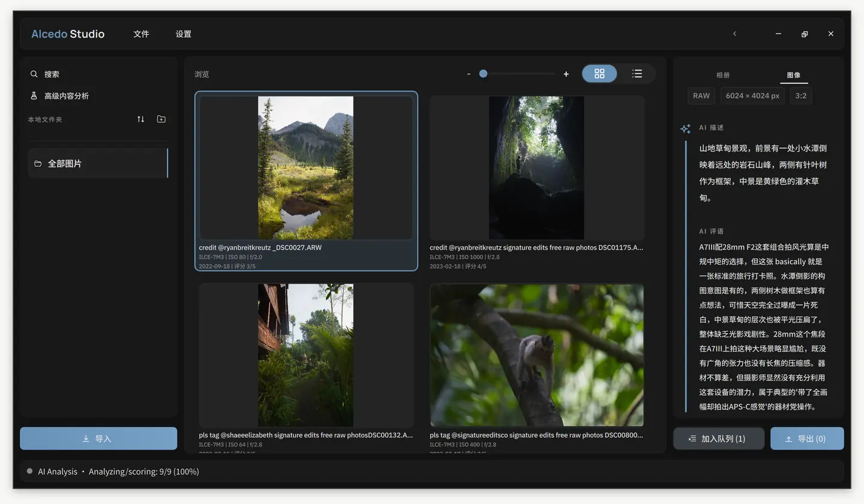Click the 3:2 aspect ratio badge

pyautogui.click(x=801, y=96)
